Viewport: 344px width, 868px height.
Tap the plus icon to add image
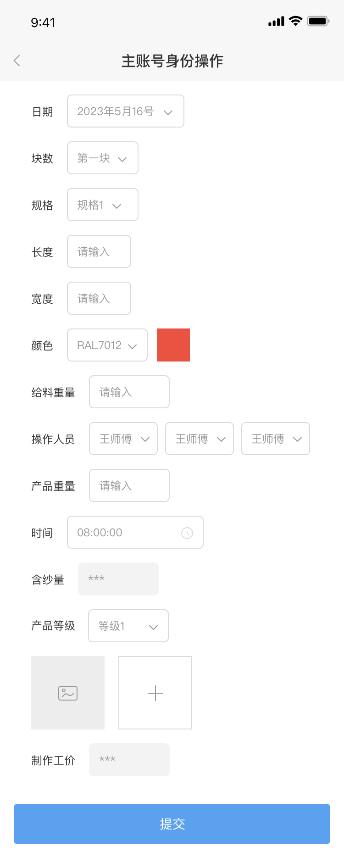click(155, 693)
